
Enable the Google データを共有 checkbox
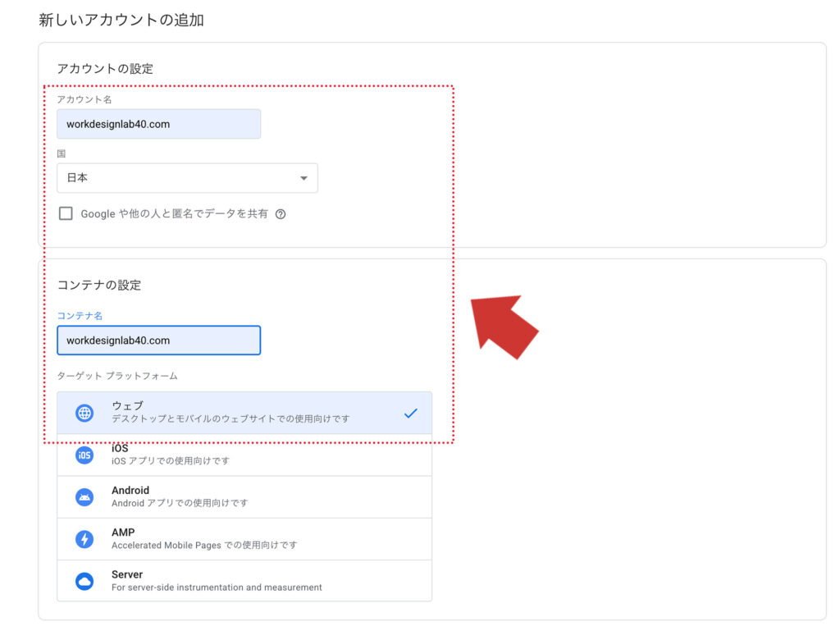click(66, 213)
